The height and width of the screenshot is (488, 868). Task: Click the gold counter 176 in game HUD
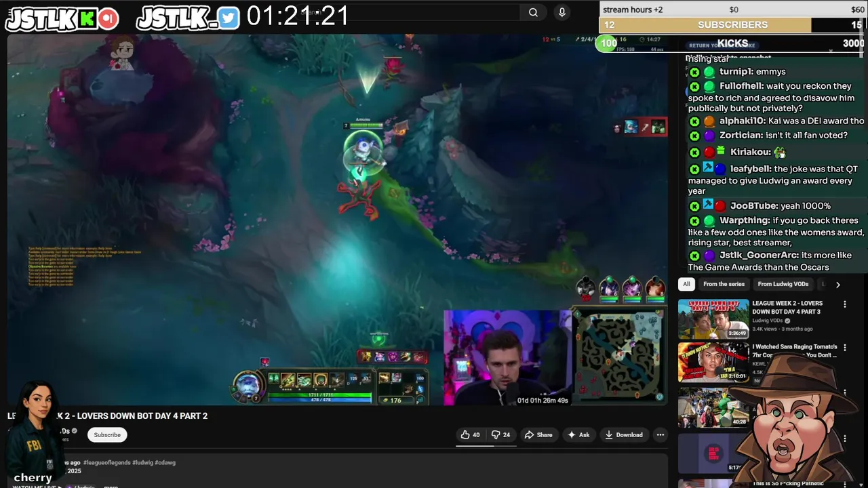point(395,400)
